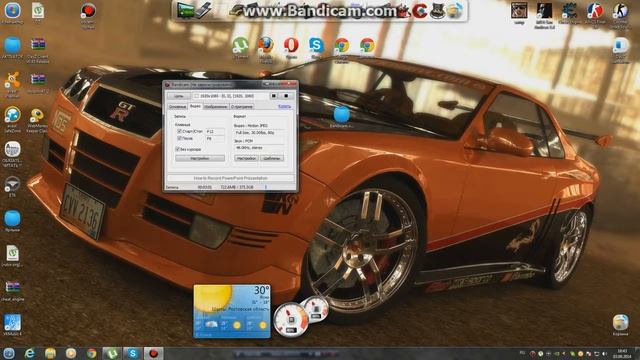This screenshot has width=640, height=360.
Task: Click the Цель button in Bandicam
Action: pyautogui.click(x=179, y=96)
